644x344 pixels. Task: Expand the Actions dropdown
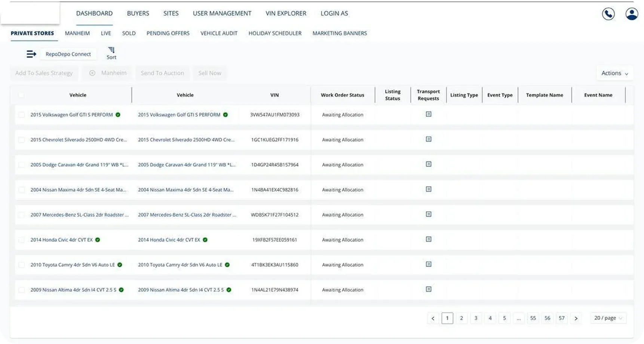[x=614, y=73]
